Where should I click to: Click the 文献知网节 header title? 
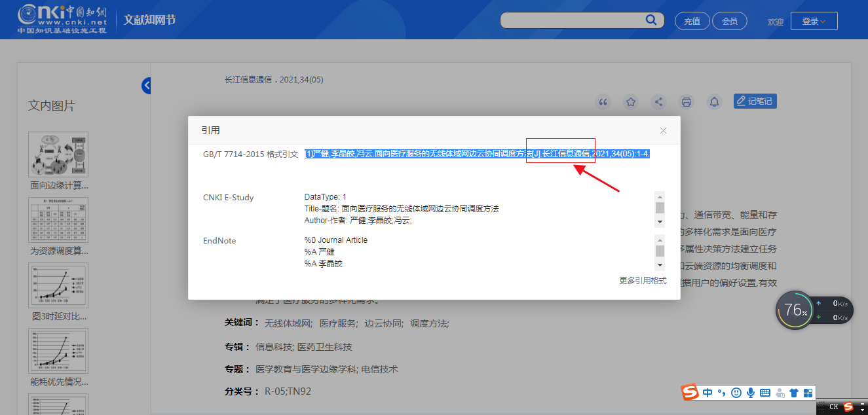(x=150, y=20)
